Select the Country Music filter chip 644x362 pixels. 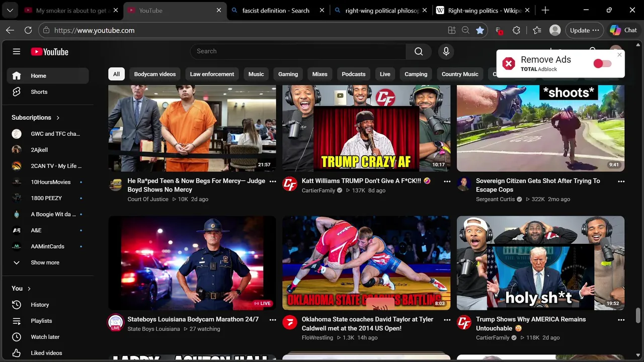point(460,74)
